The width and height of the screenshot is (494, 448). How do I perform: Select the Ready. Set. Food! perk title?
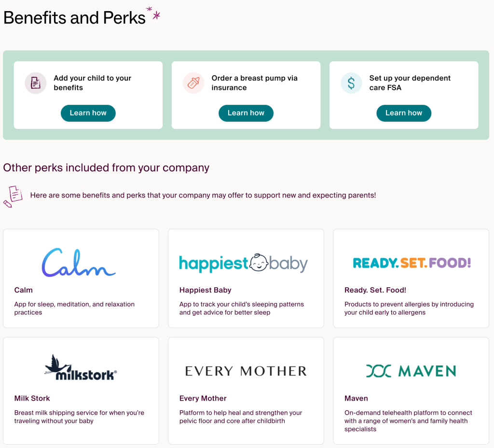click(x=375, y=290)
